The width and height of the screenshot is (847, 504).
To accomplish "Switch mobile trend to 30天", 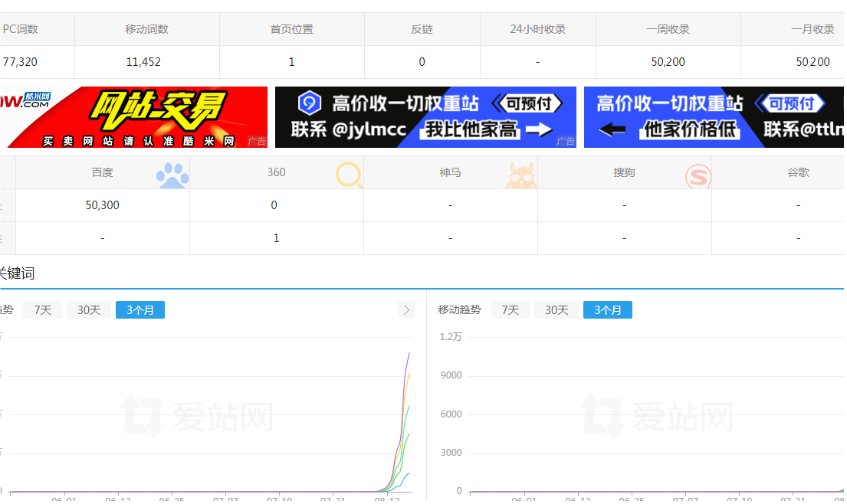I will tap(556, 310).
